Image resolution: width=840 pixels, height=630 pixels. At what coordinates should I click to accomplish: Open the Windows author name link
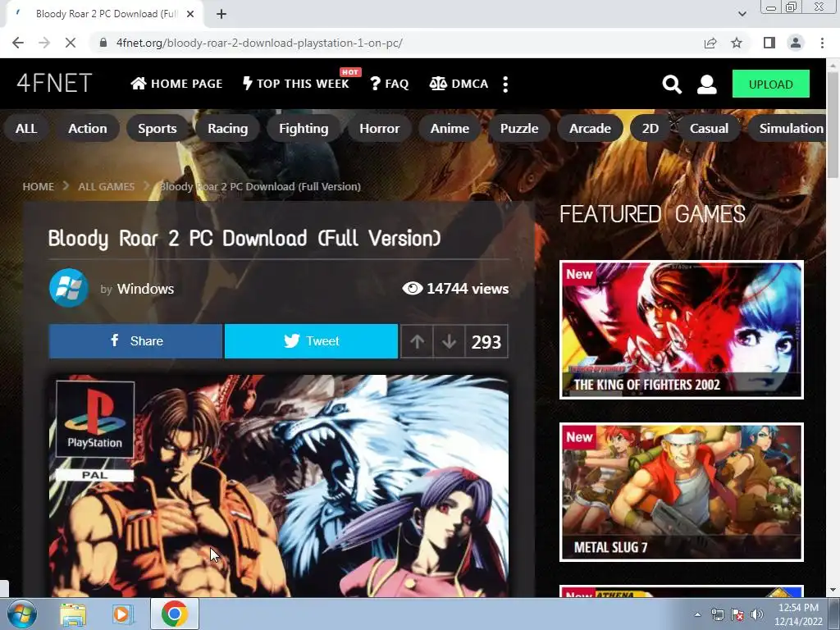(x=146, y=289)
